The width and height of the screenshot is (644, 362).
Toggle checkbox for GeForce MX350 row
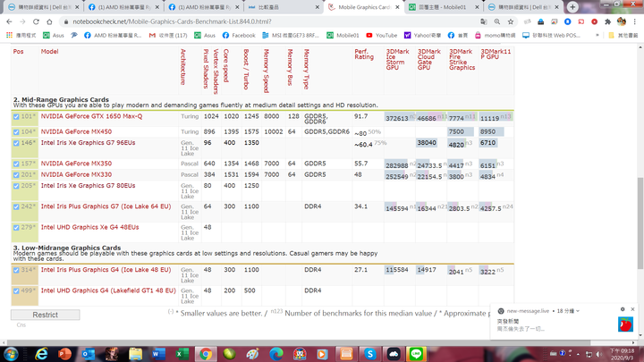pos(16,164)
